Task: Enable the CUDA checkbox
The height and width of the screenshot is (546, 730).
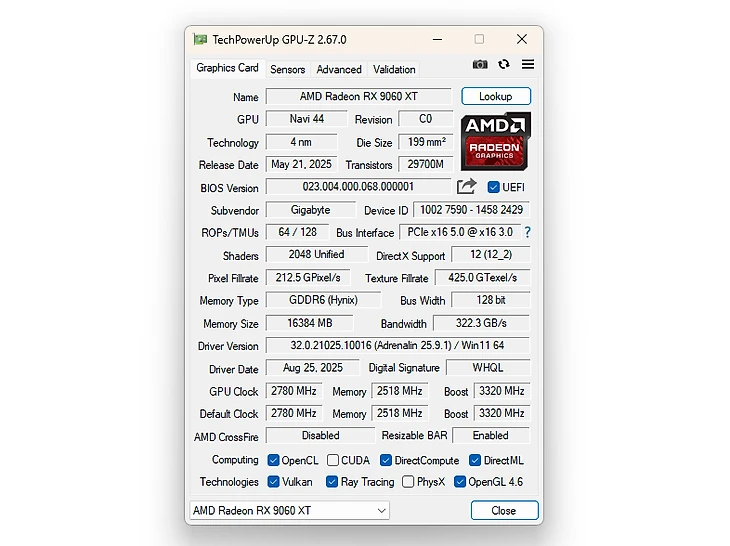Action: (x=332, y=460)
